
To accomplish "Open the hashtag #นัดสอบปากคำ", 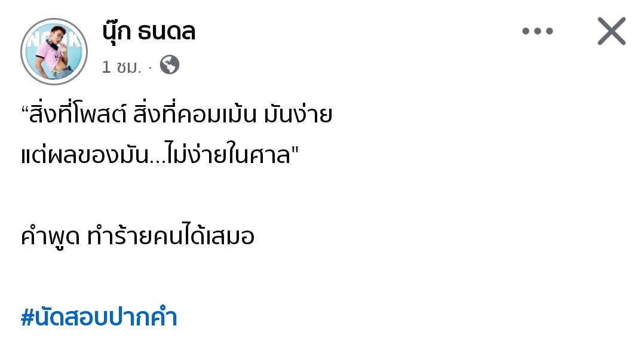I will coord(99,317).
